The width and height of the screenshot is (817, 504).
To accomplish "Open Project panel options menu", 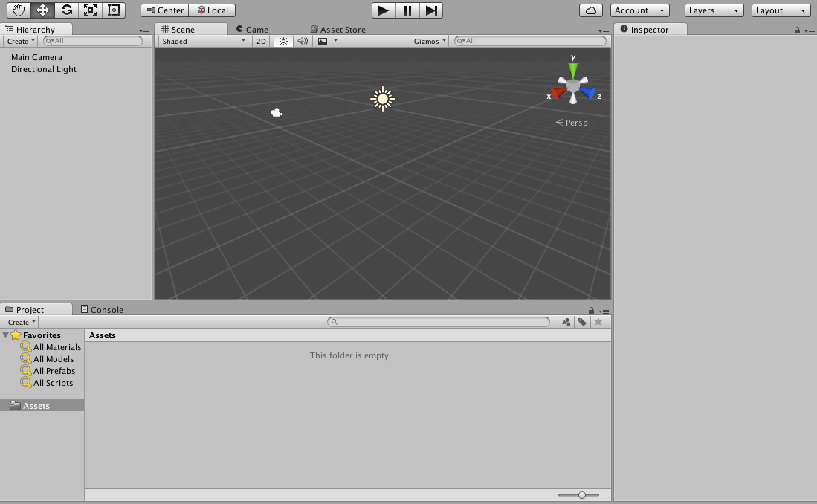I will coord(604,311).
